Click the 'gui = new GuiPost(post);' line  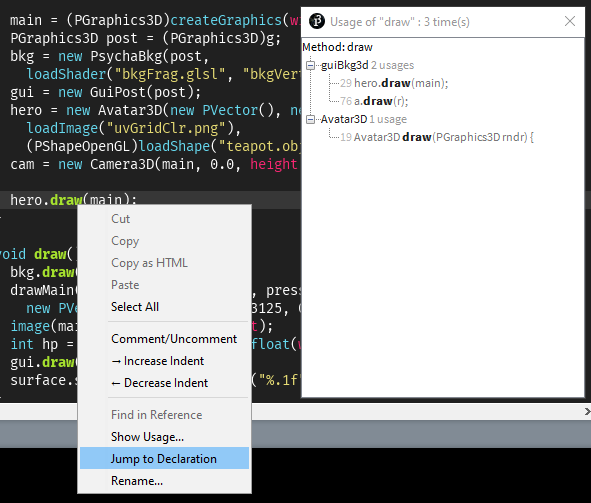106,92
